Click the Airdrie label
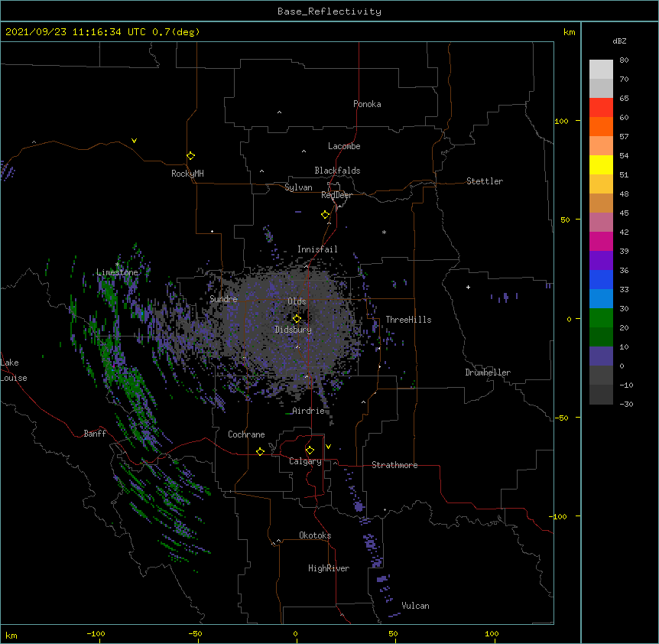 tap(309, 411)
